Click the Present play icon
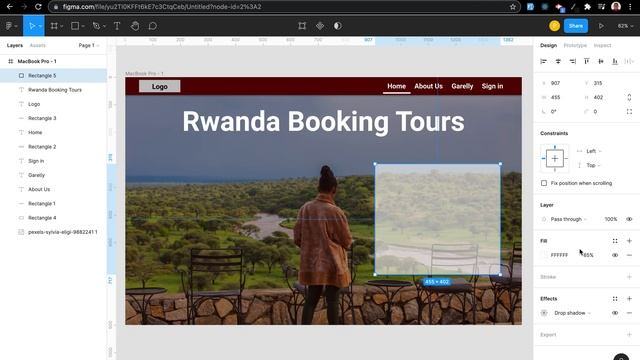The width and height of the screenshot is (640, 360). pos(601,26)
